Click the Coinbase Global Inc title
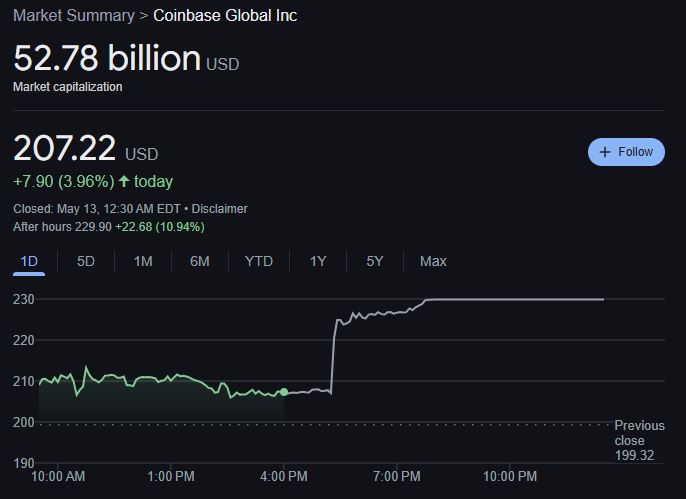Viewport: 686px width, 499px height. point(225,16)
